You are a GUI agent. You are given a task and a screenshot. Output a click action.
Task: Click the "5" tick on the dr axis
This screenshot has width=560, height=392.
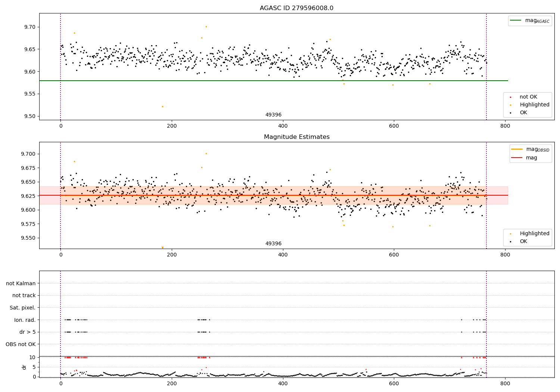point(34,367)
